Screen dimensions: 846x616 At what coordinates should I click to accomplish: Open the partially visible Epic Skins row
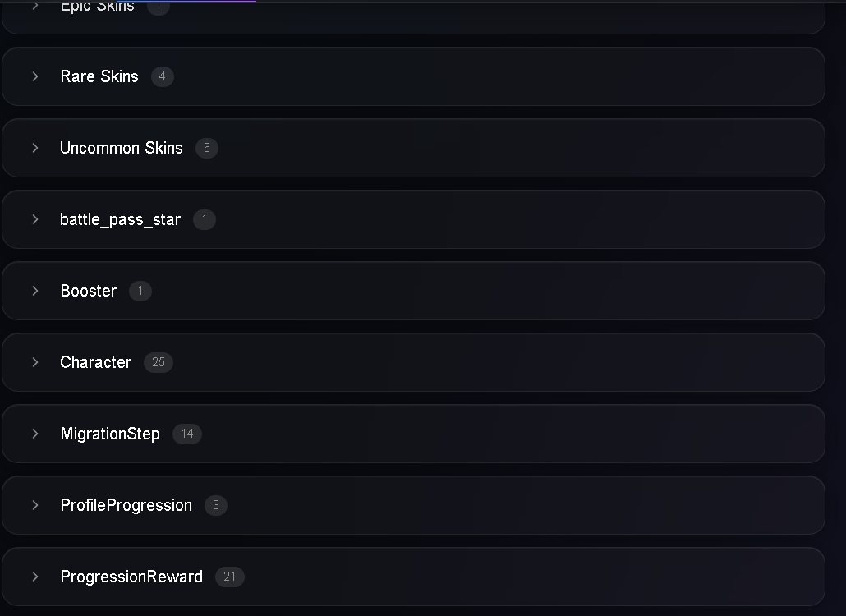click(413, 16)
